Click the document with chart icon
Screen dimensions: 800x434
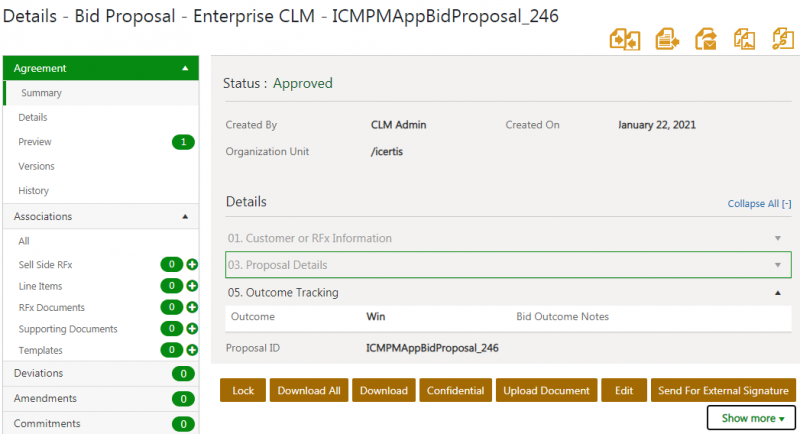pyautogui.click(x=744, y=39)
